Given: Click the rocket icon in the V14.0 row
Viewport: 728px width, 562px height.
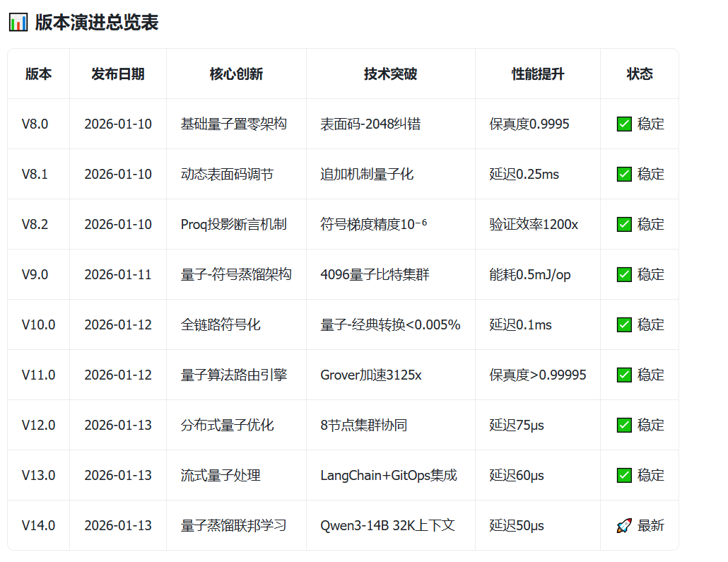Looking at the screenshot, I should pos(624,525).
